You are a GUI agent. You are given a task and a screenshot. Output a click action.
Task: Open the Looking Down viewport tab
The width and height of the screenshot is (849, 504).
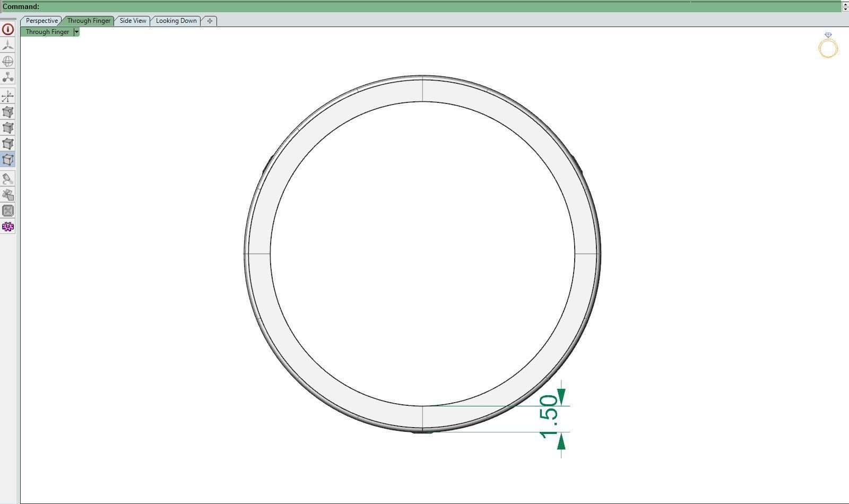(176, 21)
